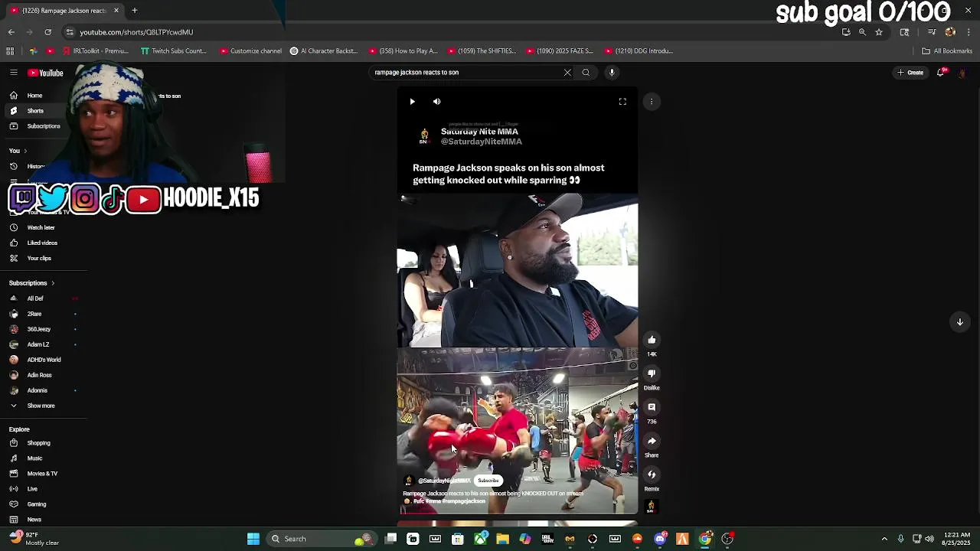Viewport: 980px width, 551px height.
Task: Open Customize channel bookmark
Action: pyautogui.click(x=251, y=51)
